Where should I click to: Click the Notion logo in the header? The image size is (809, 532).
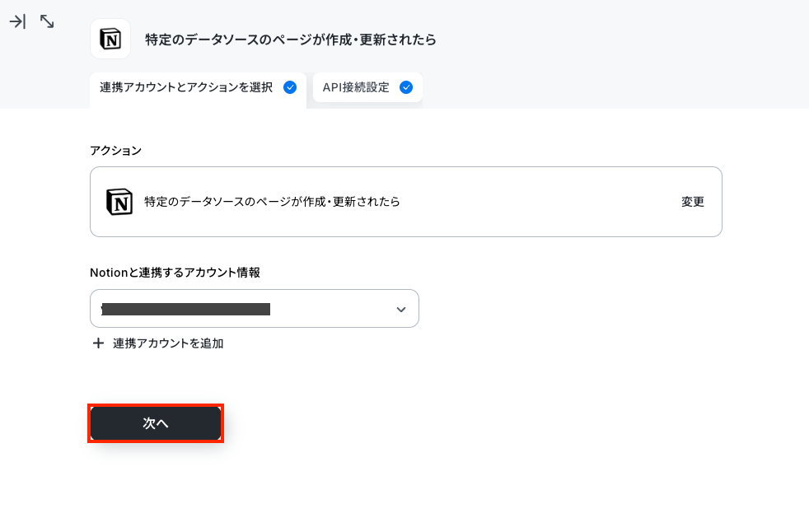(x=110, y=40)
